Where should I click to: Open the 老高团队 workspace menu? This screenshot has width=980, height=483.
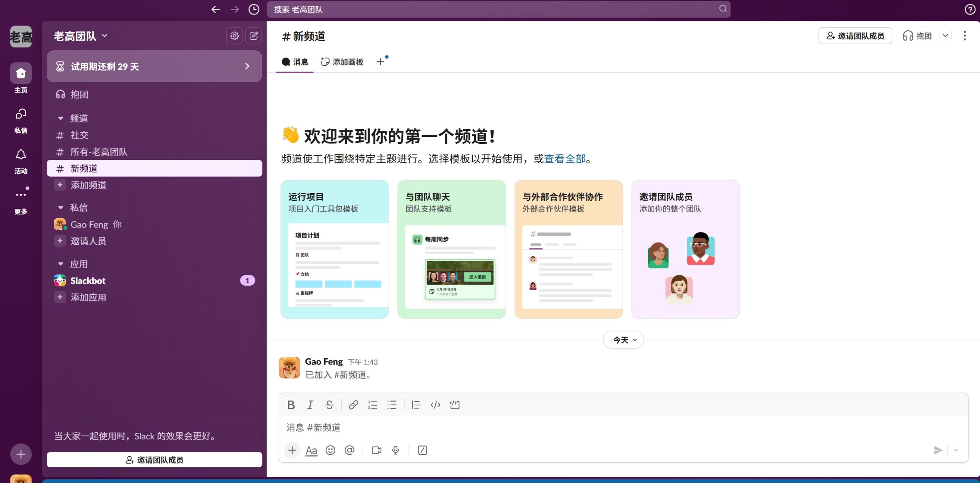tap(80, 36)
